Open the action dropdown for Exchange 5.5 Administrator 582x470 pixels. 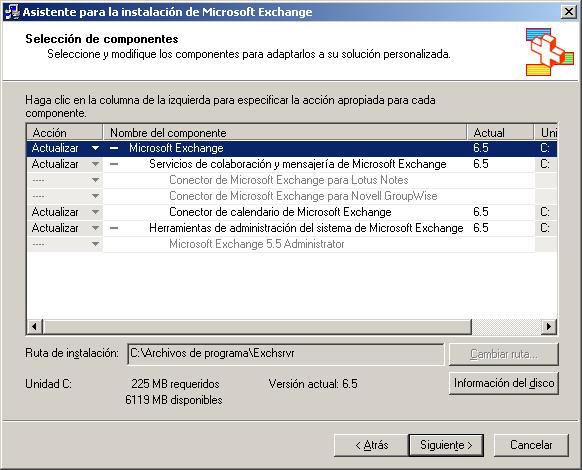(x=95, y=244)
